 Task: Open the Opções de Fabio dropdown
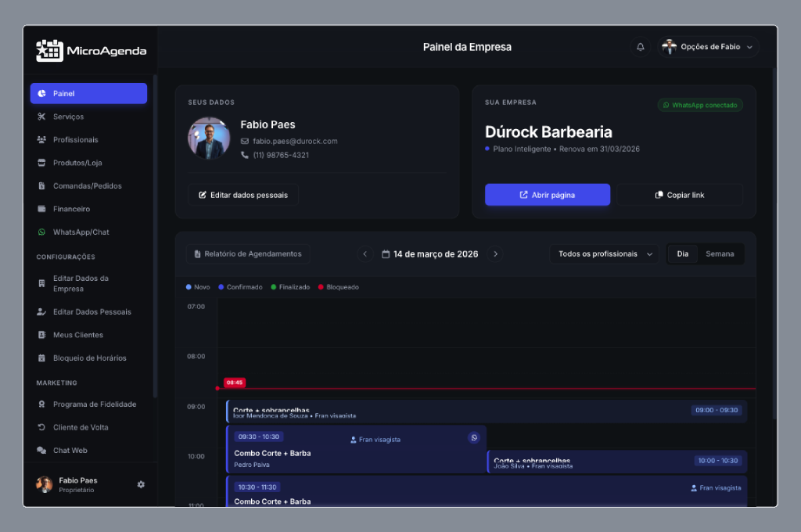[x=706, y=46]
